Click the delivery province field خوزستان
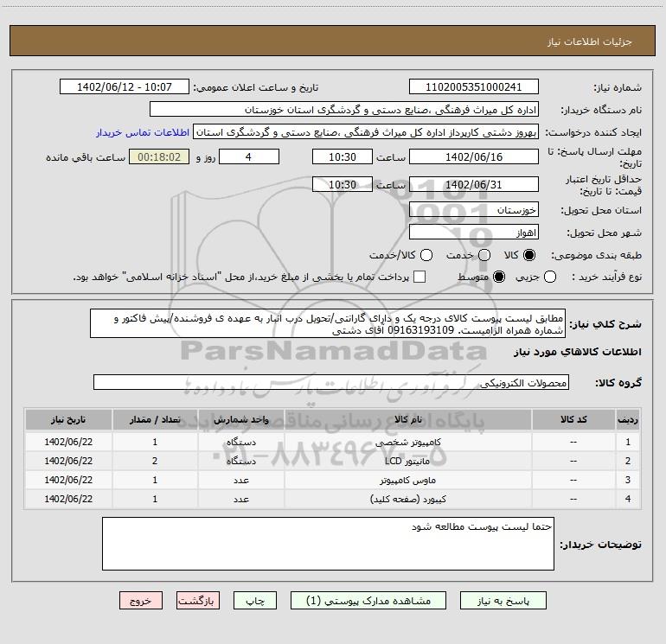The height and width of the screenshot is (644, 666). [474, 209]
